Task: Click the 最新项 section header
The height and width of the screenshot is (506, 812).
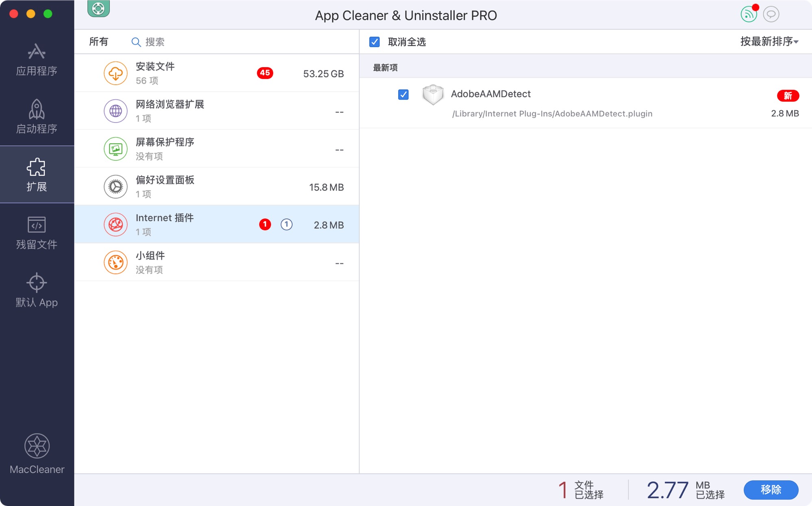Action: point(385,68)
